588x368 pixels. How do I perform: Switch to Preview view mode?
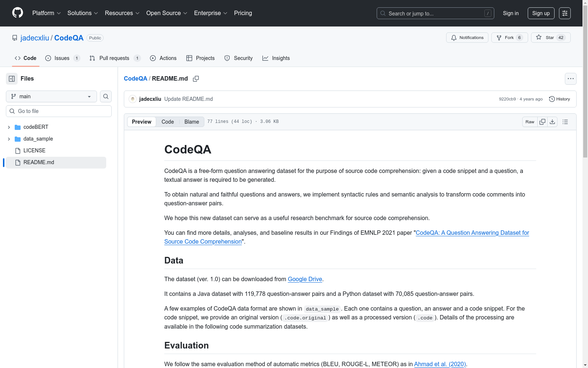tap(141, 122)
